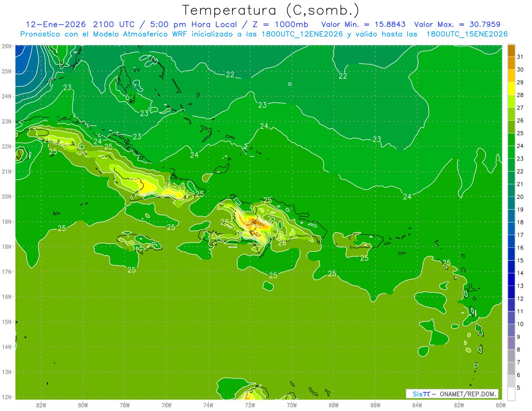
Task: Click the '31' value in the color legend
Action: tap(520, 57)
